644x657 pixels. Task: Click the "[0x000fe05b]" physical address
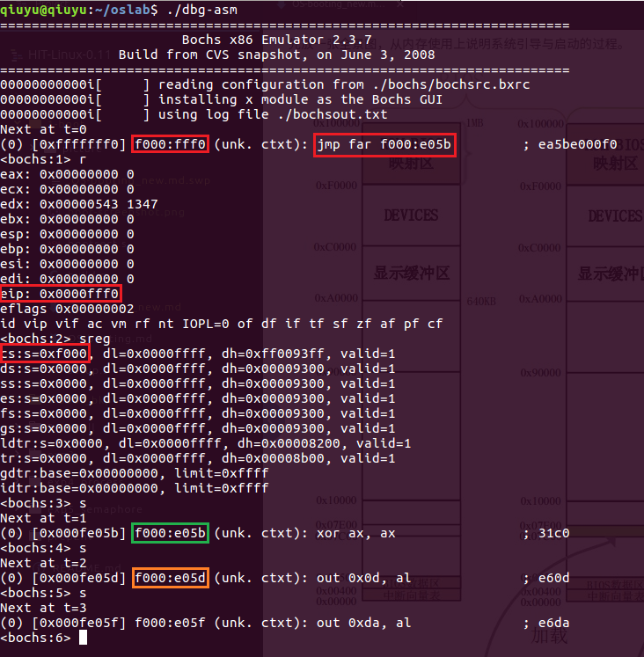coord(79,533)
